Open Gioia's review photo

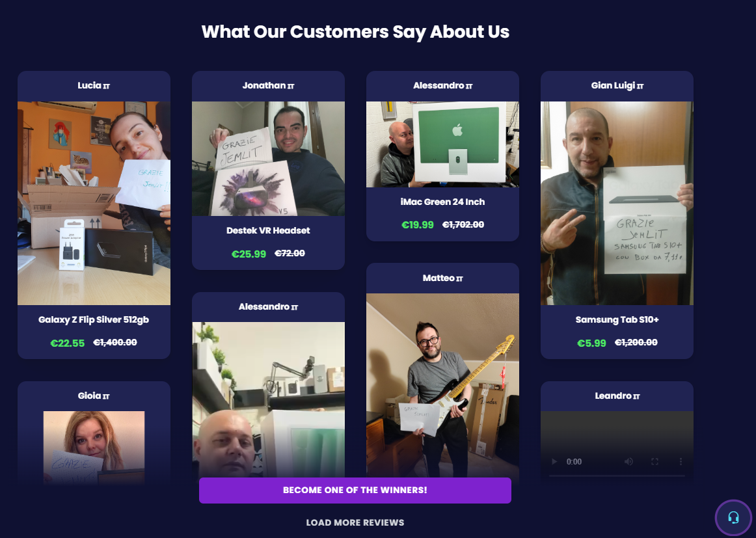click(x=94, y=447)
